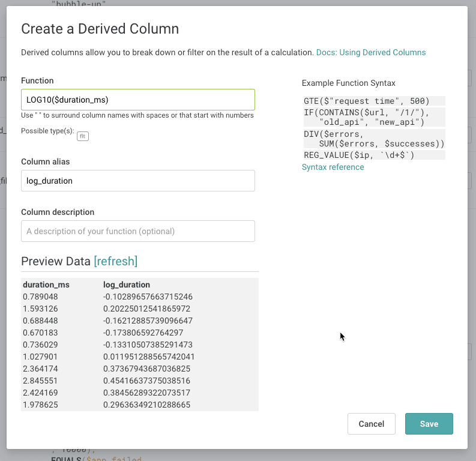Save the derived column

point(429,424)
